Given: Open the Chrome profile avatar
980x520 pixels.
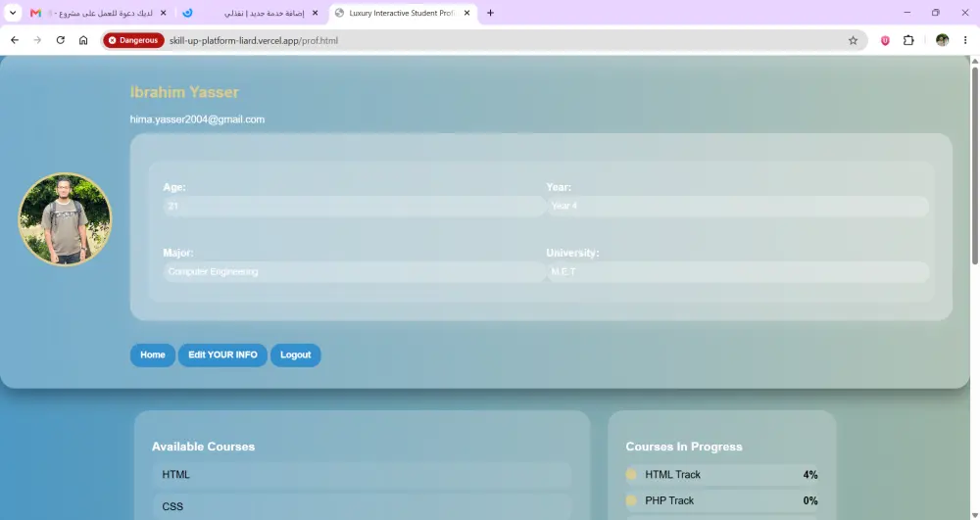Looking at the screenshot, I should pos(942,40).
